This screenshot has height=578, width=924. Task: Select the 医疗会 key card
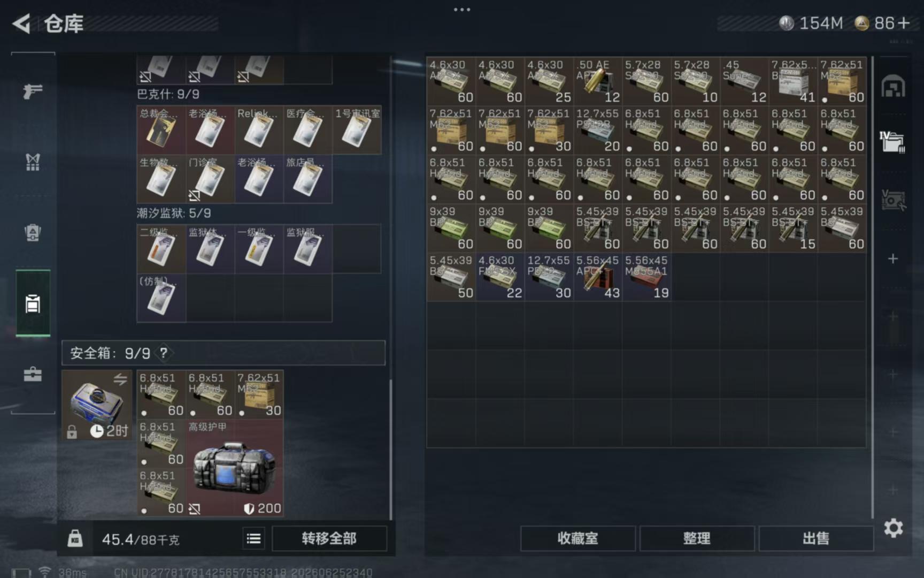coord(308,130)
